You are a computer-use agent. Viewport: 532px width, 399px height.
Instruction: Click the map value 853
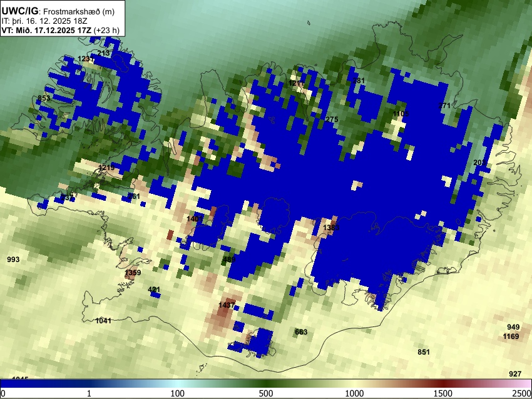click(x=44, y=98)
